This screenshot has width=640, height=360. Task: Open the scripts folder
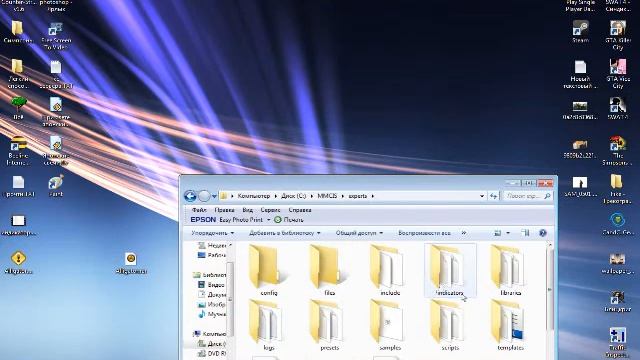[x=450, y=325]
